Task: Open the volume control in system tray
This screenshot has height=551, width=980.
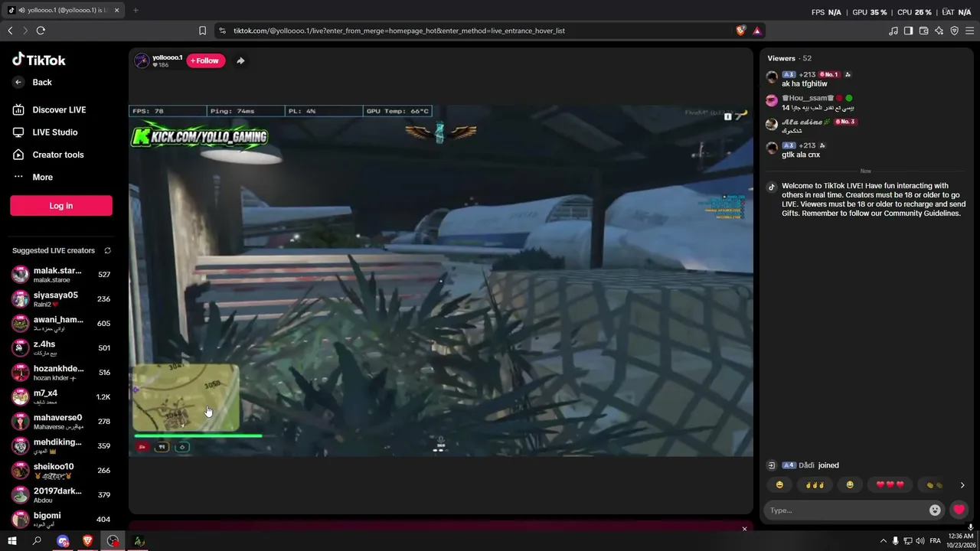Action: click(920, 541)
